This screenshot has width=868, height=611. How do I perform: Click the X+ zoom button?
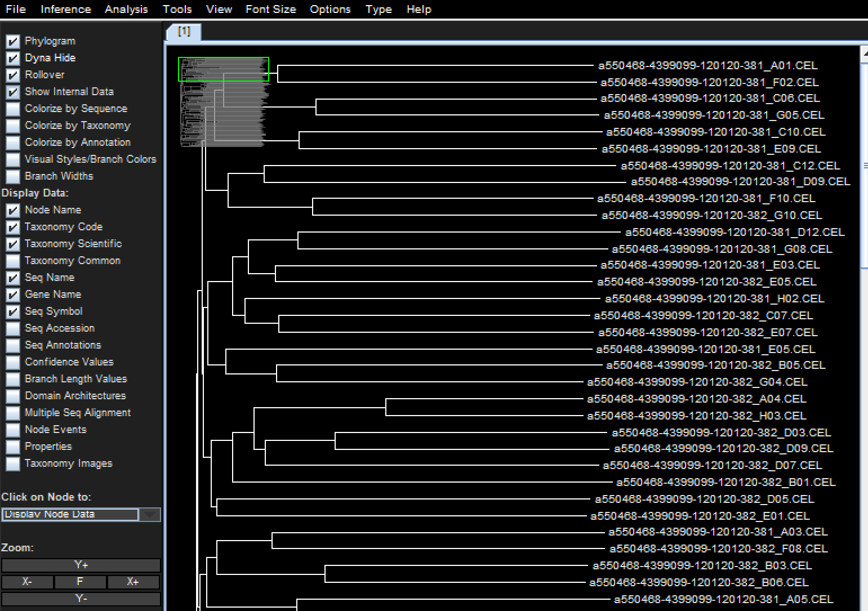click(133, 582)
